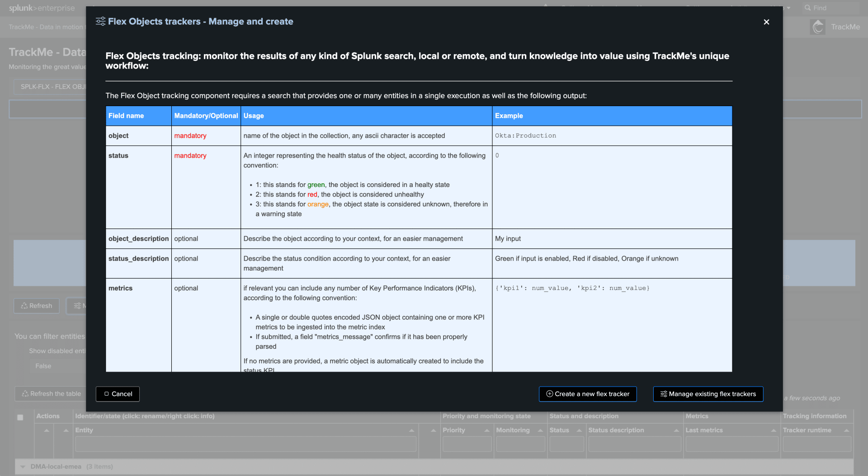Screen dimensions: 868x476
Task: Click the Splunk enterprise logo
Action: 42,8
